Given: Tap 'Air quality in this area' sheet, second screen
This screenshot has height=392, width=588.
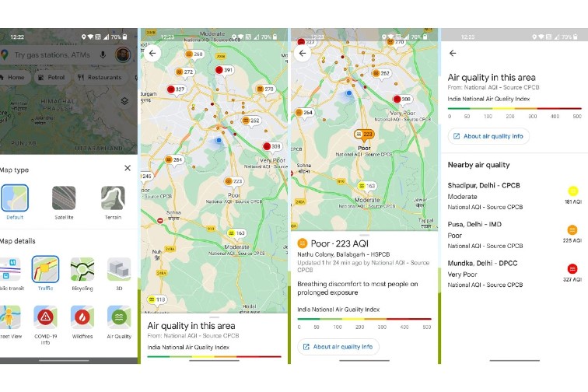Looking at the screenshot, I should (x=191, y=326).
